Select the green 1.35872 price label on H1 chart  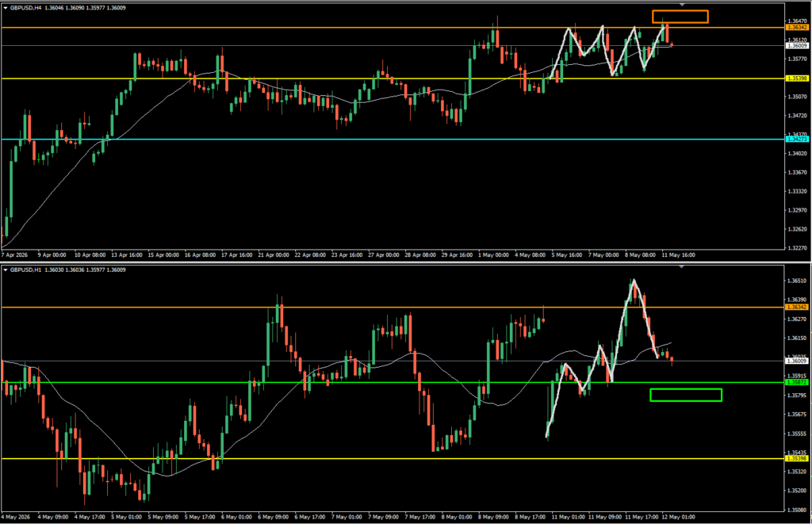pos(797,383)
